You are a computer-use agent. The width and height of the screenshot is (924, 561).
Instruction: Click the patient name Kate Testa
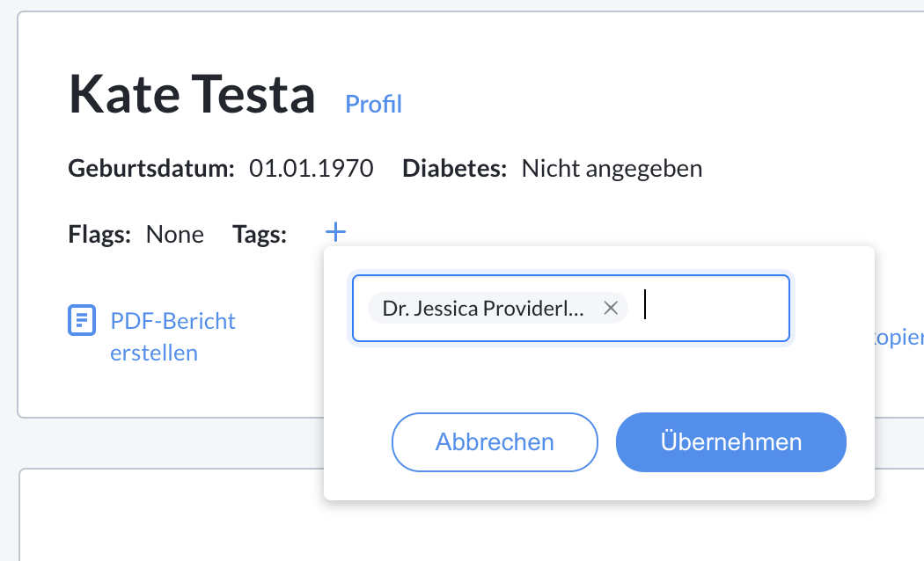click(x=192, y=94)
